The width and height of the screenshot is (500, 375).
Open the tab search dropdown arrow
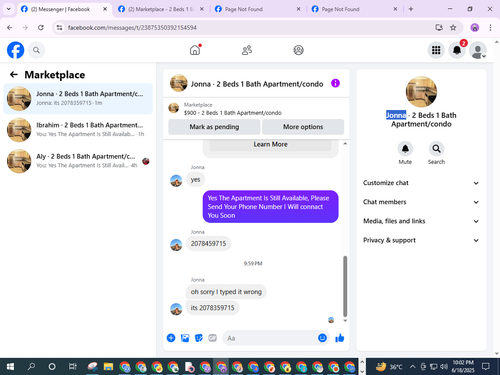(9, 9)
